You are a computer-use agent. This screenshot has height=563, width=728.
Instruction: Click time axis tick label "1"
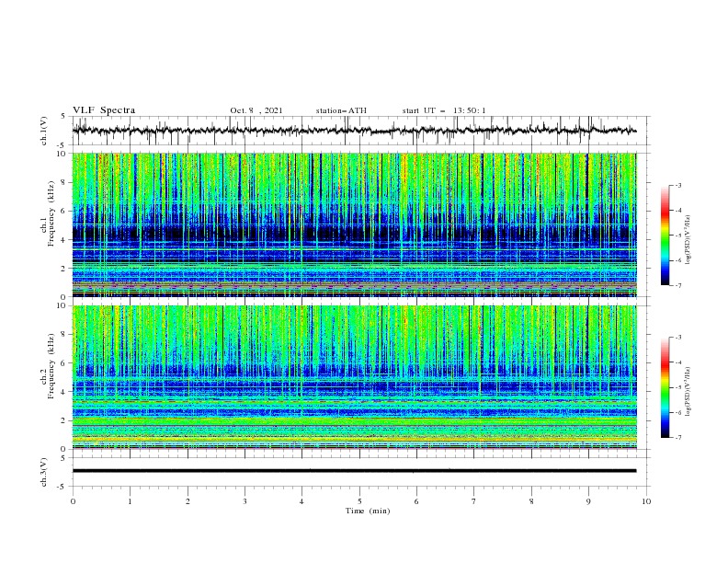[130, 501]
